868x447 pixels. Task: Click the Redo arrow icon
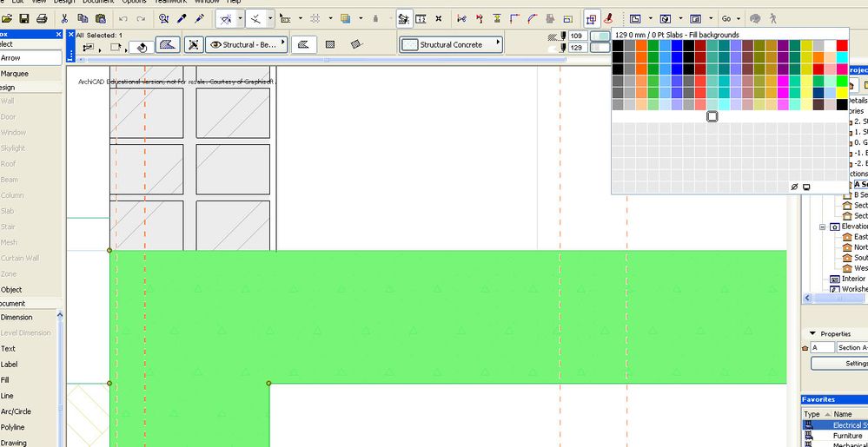coord(141,19)
